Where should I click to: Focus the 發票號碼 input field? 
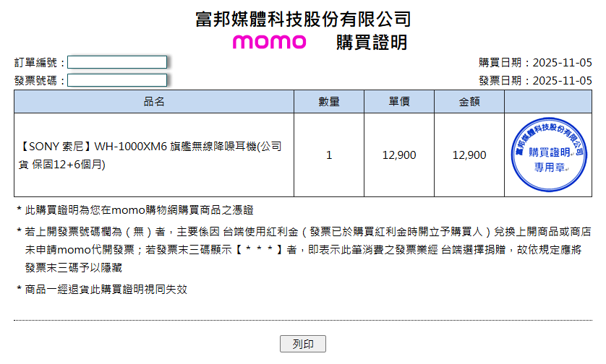coord(117,80)
